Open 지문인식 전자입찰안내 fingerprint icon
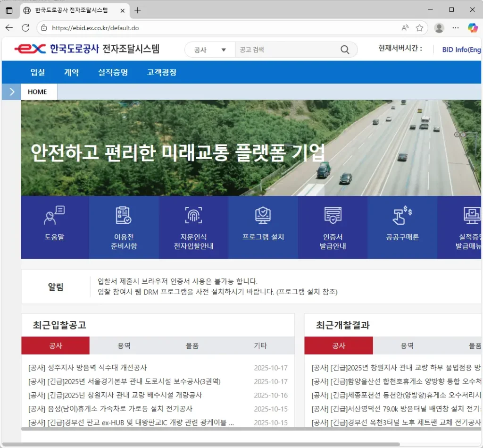Image resolution: width=483 pixels, height=448 pixels. 193,216
